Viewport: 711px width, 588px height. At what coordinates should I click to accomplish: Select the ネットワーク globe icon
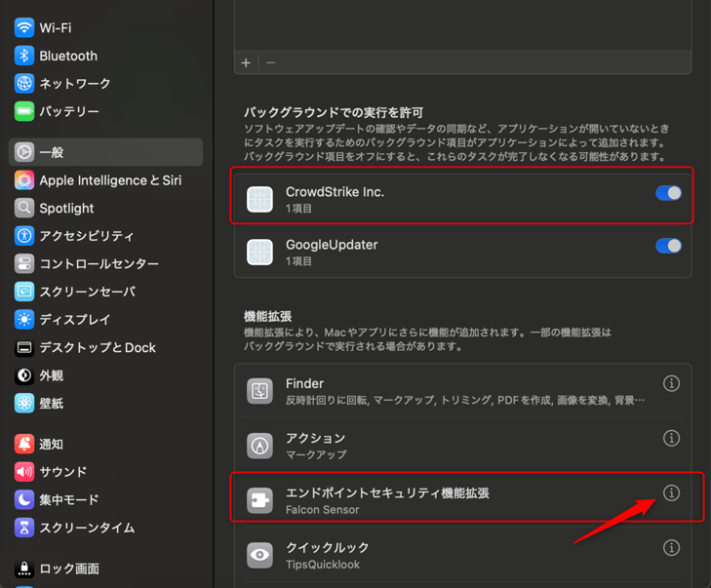24,84
